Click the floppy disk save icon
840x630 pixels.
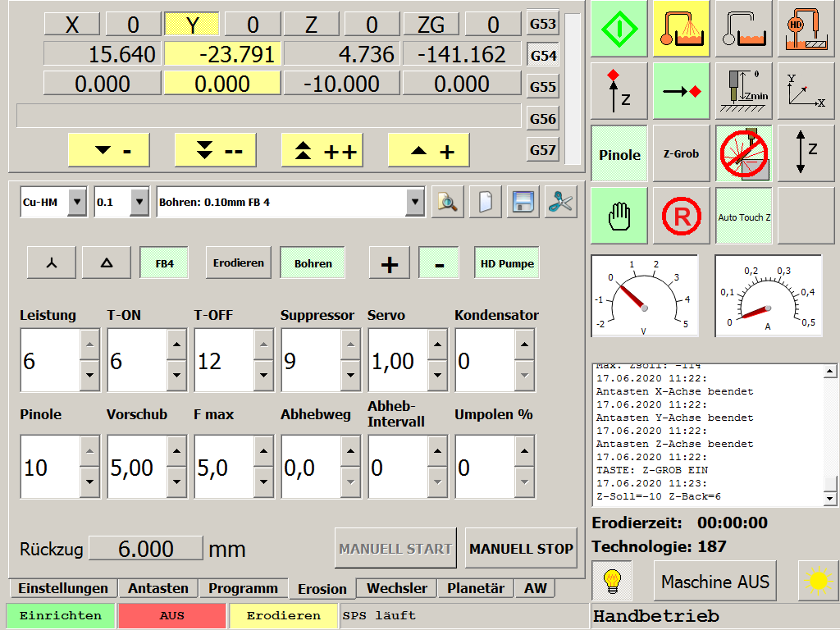[523, 202]
